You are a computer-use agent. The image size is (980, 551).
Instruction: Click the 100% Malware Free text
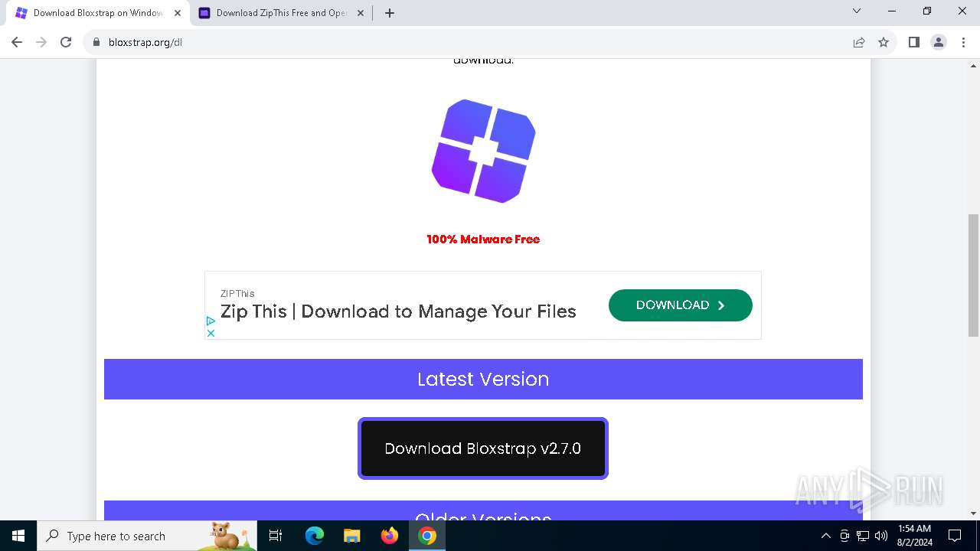[x=483, y=240]
